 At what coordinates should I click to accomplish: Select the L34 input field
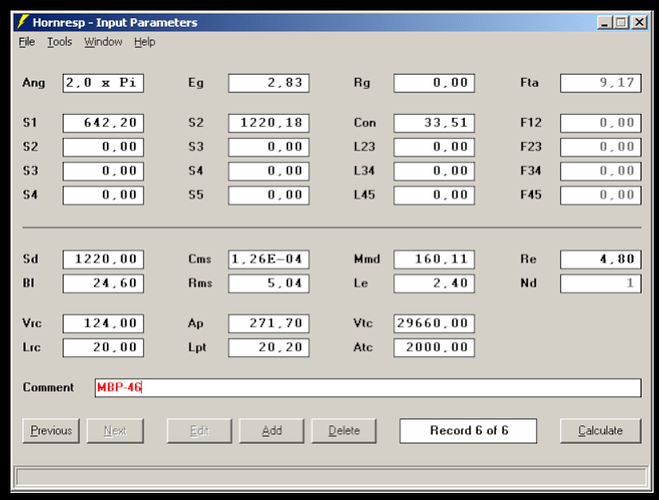point(434,171)
